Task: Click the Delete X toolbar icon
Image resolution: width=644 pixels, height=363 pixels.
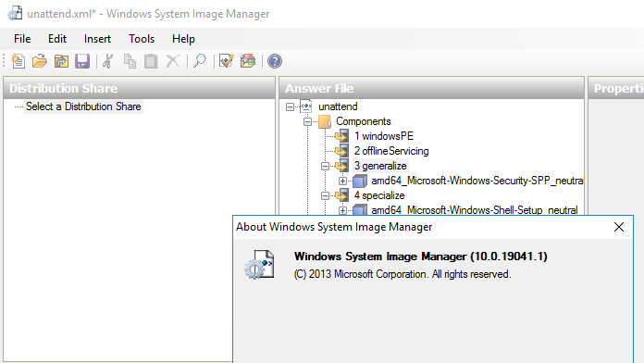Action: [172, 61]
